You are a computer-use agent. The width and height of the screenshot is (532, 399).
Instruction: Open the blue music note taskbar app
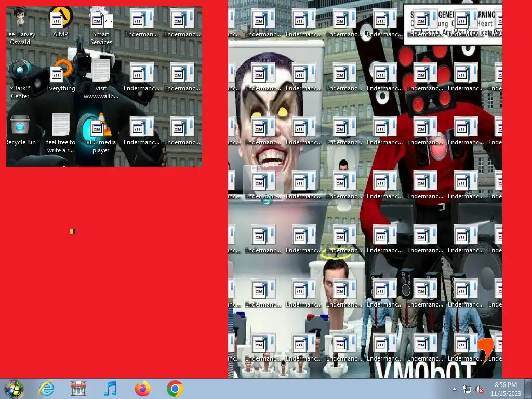[x=110, y=389]
